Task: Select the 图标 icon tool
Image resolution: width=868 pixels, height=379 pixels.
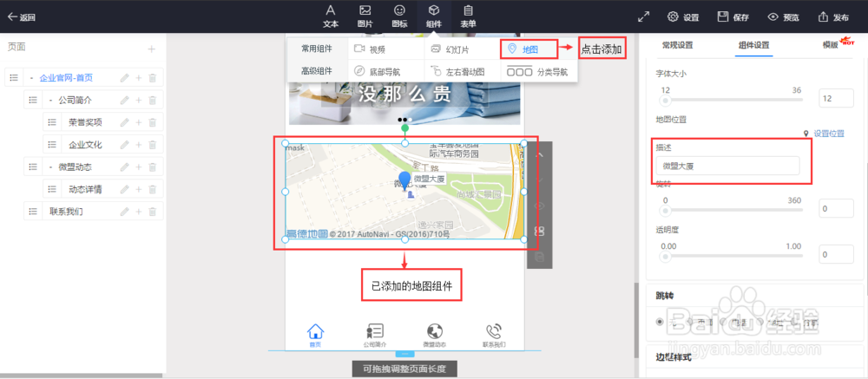Action: [x=399, y=16]
